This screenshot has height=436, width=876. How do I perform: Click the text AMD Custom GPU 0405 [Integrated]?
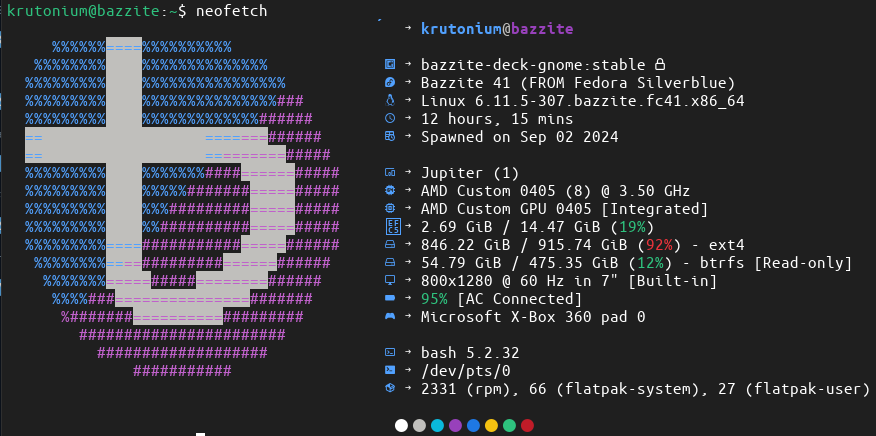coord(564,208)
